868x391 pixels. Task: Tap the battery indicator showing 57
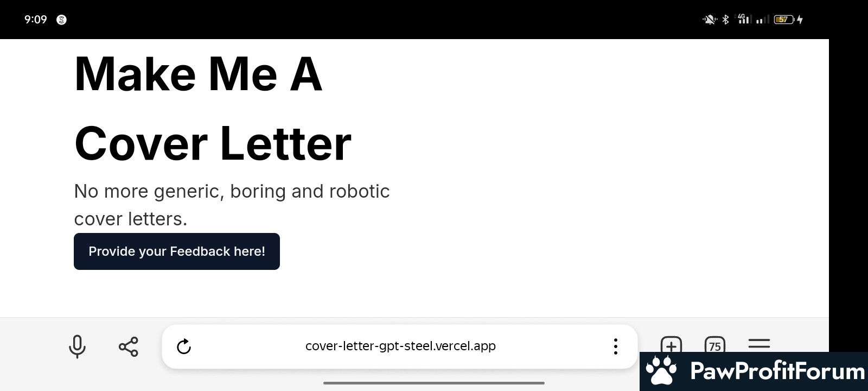[x=783, y=20]
